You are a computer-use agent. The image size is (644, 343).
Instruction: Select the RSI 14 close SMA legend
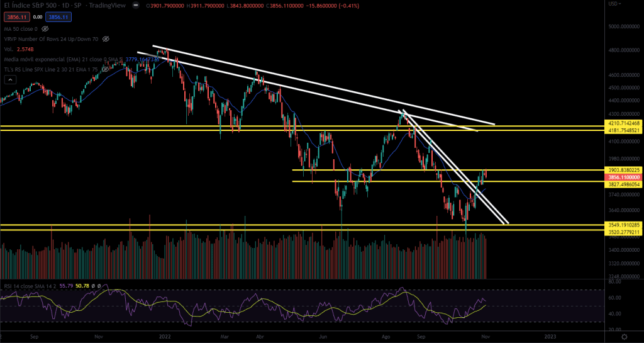[x=30, y=285]
